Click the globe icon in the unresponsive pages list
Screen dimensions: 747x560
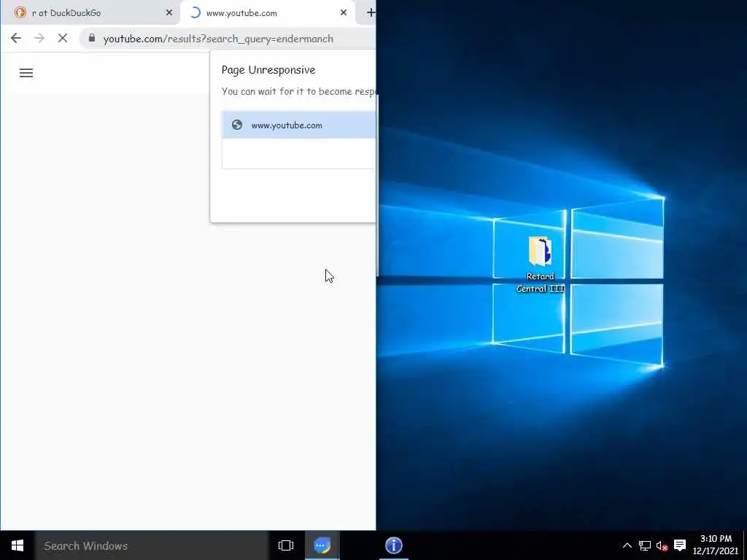pos(237,125)
